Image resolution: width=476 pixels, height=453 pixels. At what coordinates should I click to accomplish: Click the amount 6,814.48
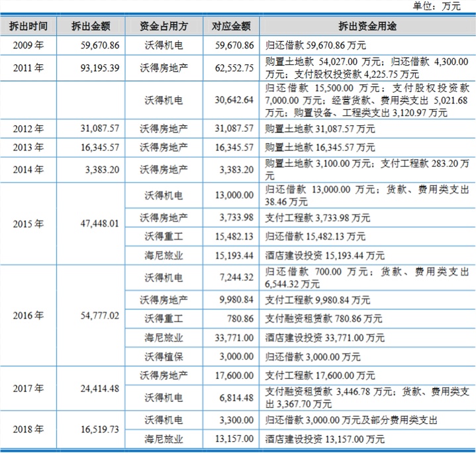237,397
